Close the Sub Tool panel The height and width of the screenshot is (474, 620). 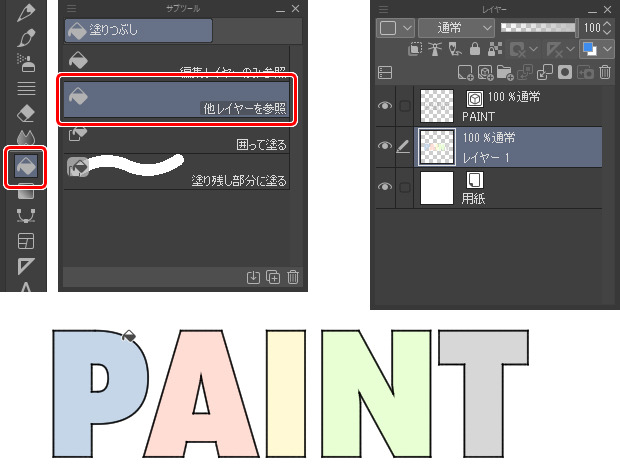tap(295, 9)
